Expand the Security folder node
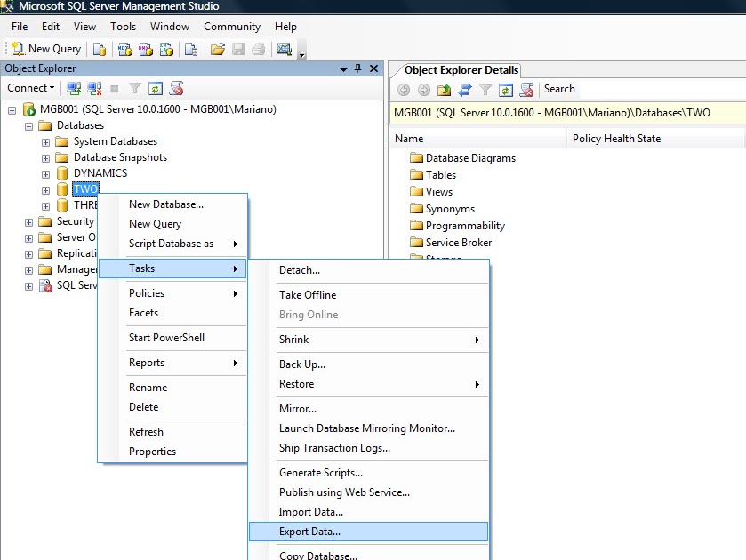The image size is (746, 560). click(x=29, y=222)
